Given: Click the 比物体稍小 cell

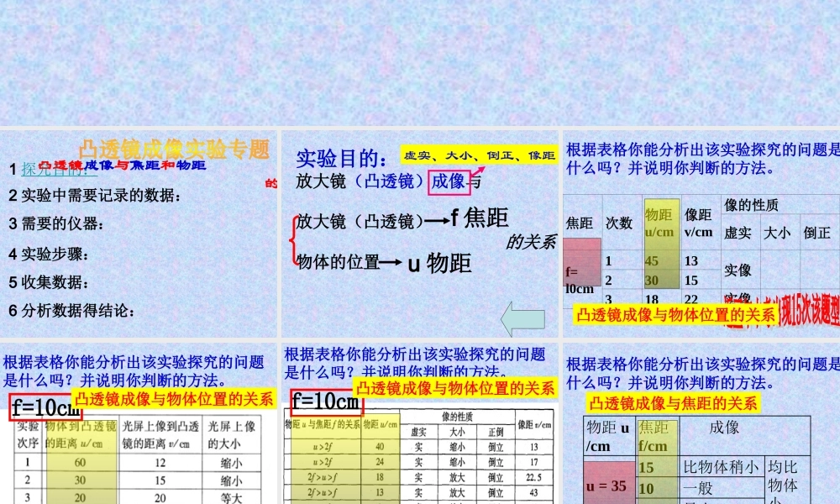Looking at the screenshot, I should (x=721, y=468).
